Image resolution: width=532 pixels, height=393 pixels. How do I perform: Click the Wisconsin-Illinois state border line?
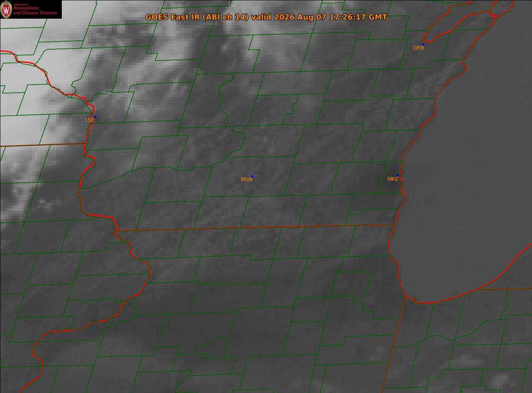click(255, 228)
